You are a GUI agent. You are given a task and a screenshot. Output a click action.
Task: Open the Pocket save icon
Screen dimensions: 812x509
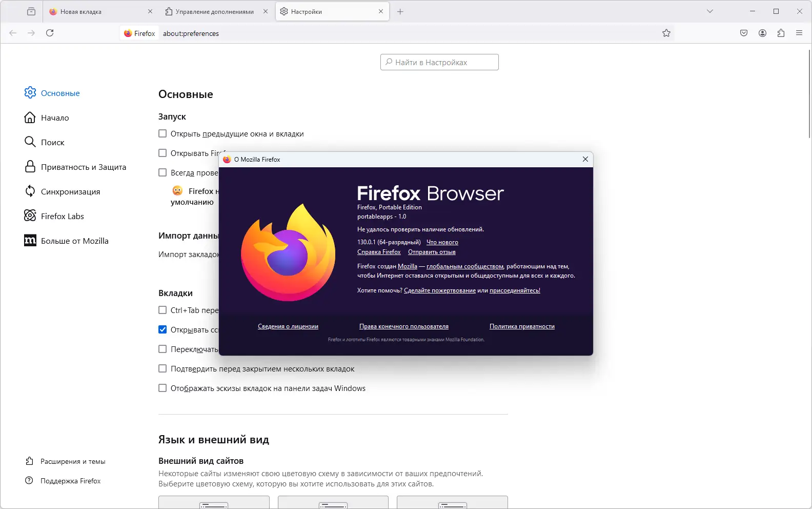(x=744, y=33)
